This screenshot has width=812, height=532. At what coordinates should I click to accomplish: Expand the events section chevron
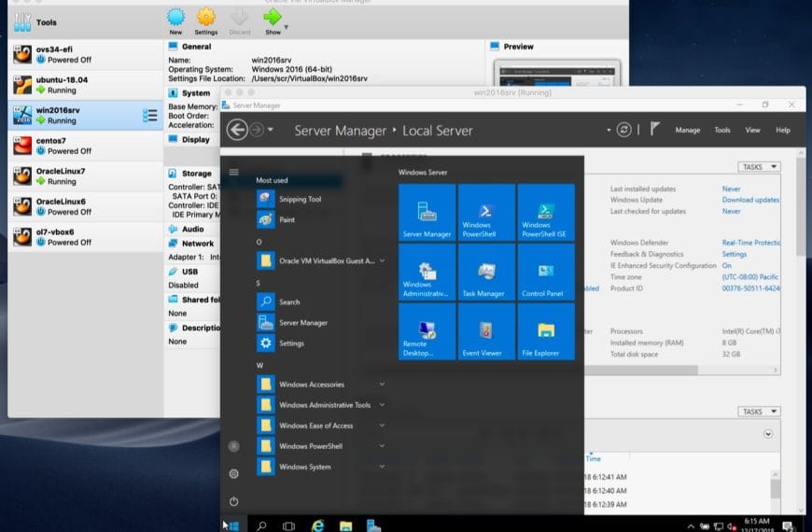click(768, 434)
